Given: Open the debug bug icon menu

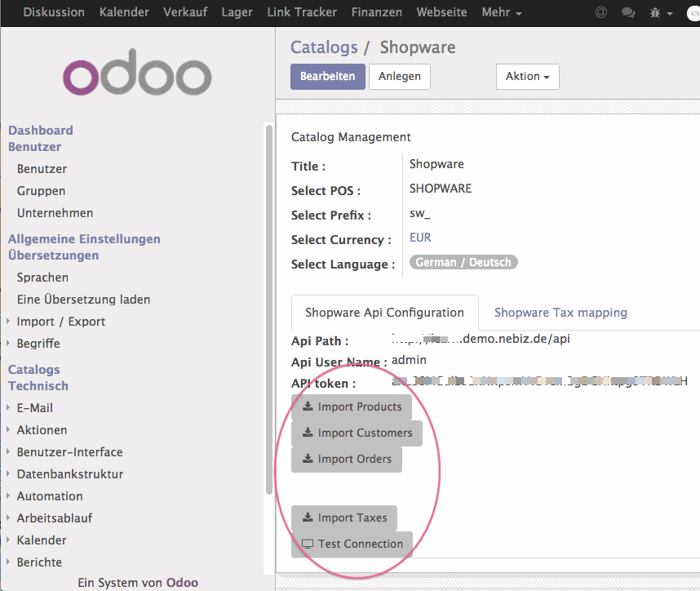Looking at the screenshot, I should [x=661, y=13].
